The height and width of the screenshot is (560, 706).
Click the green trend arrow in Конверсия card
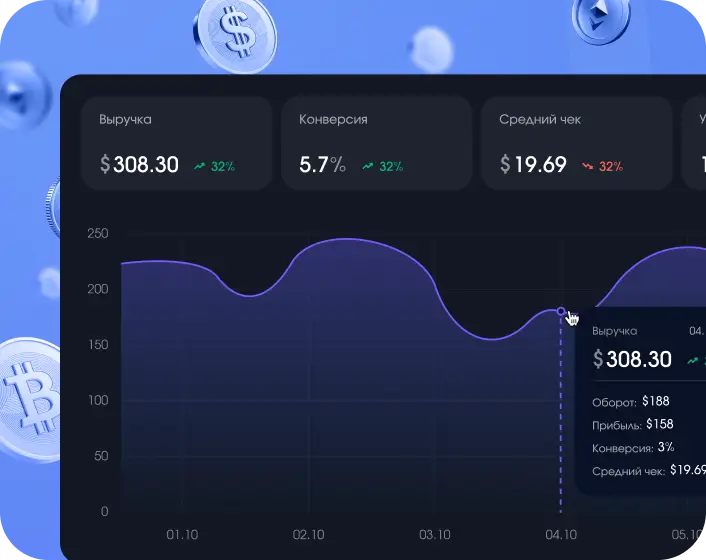(x=368, y=167)
